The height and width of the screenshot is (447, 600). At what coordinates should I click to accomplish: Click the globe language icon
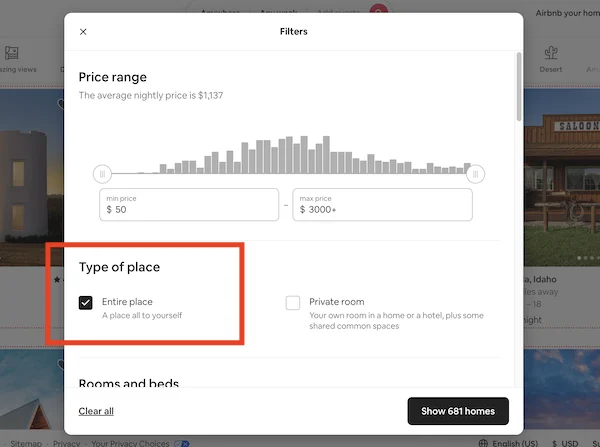click(x=483, y=443)
